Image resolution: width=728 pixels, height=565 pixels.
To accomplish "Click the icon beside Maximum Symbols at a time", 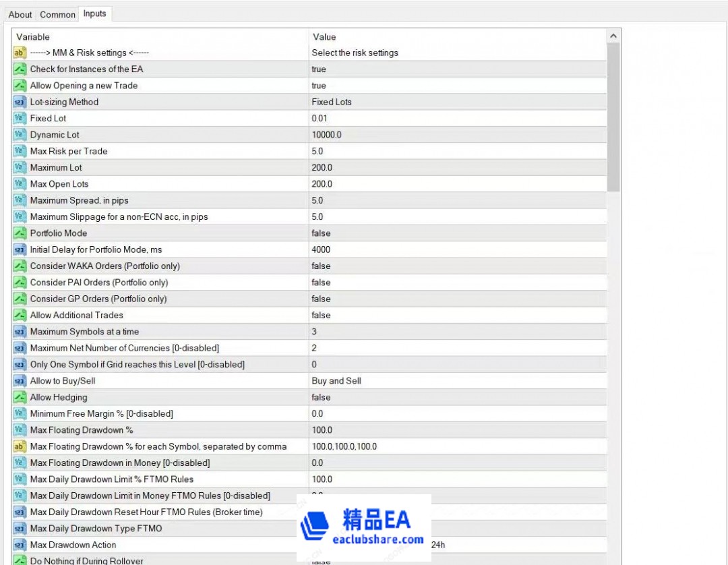I will 20,332.
